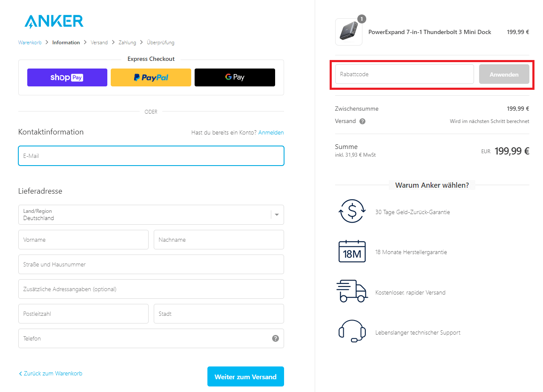
Task: Click the text 'Kostenloser, rapider Versand'
Action: pyautogui.click(x=410, y=292)
